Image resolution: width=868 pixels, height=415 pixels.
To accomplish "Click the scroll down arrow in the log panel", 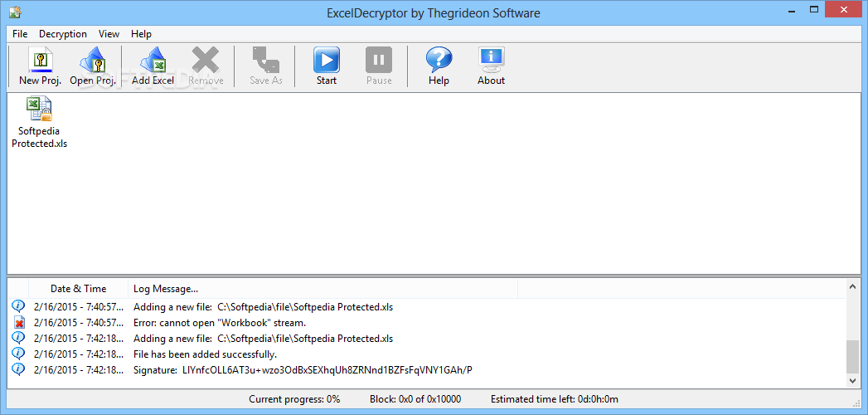I will pos(852,381).
